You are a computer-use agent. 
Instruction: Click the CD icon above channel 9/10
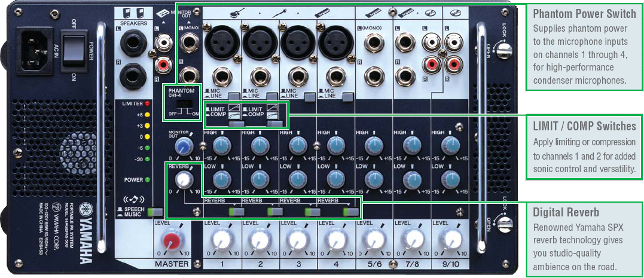(x=456, y=14)
